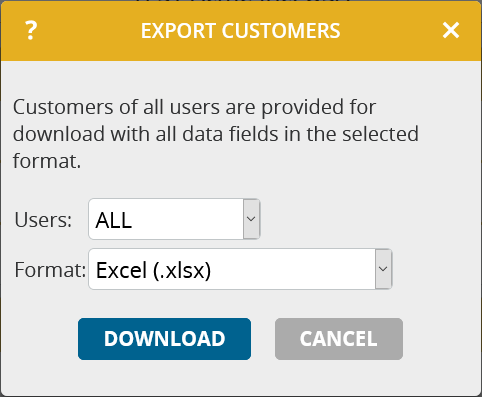The width and height of the screenshot is (482, 397).
Task: Focus the Excel (.xlsx) value in Format selector
Action: coord(153,270)
